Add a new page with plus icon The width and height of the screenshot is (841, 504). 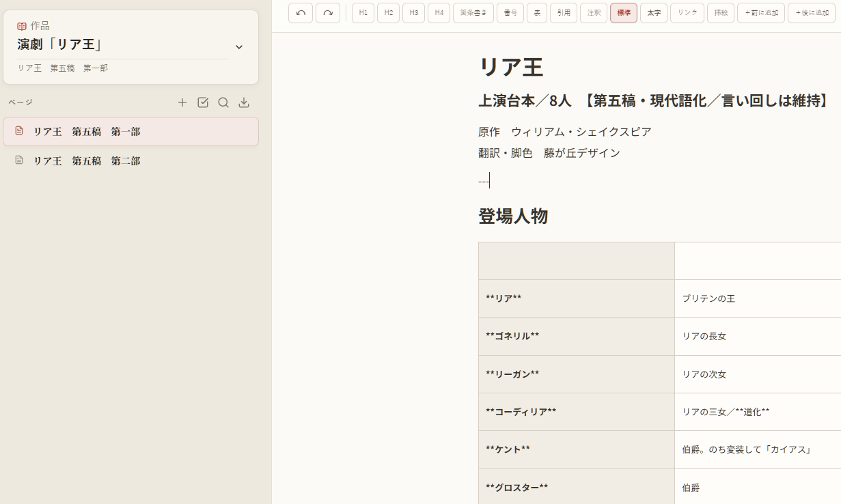point(182,102)
